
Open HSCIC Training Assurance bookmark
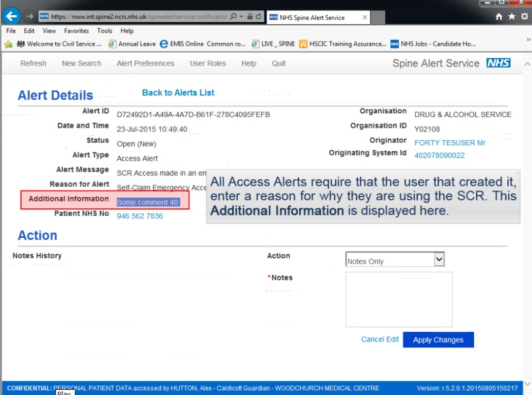343,44
